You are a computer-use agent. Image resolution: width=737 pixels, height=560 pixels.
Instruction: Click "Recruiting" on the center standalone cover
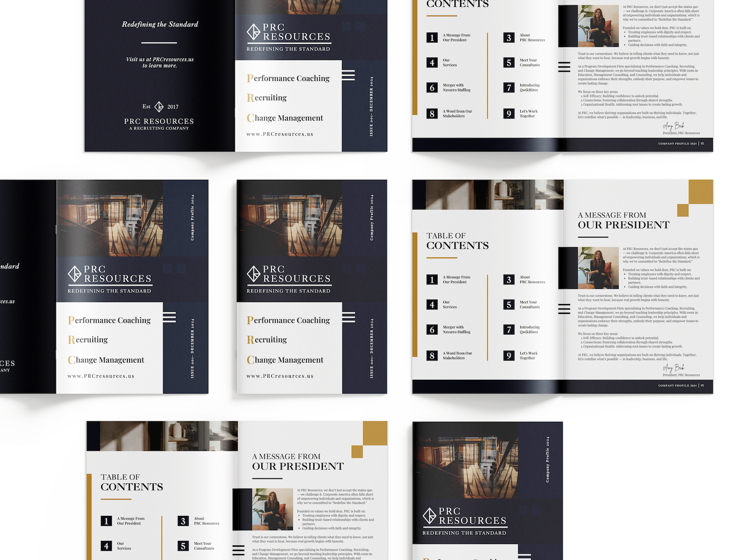[x=267, y=339]
